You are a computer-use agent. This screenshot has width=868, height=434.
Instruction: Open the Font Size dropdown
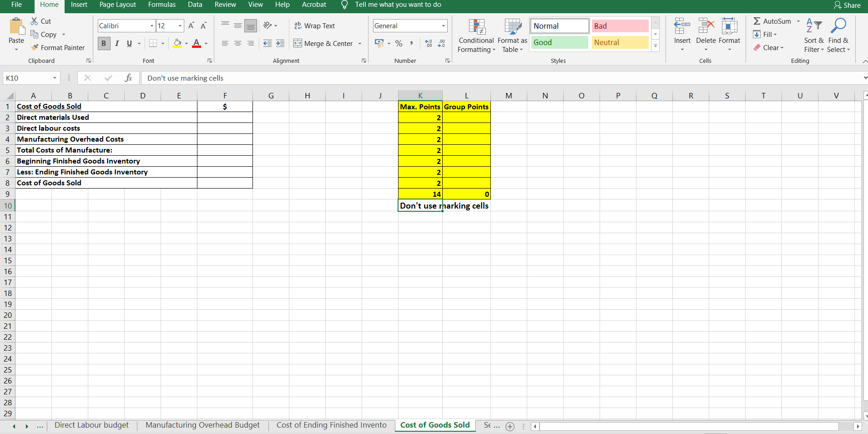coord(180,26)
